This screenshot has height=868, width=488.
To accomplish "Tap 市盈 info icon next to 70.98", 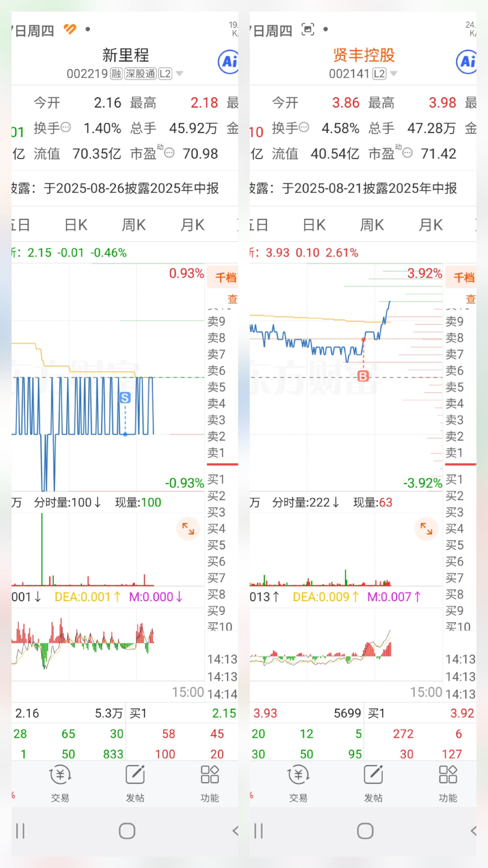I will (169, 153).
